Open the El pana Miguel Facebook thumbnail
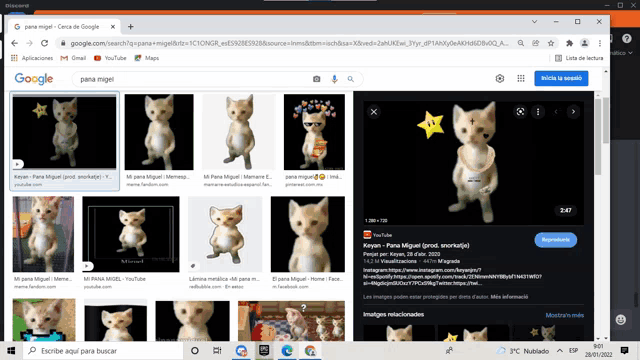This screenshot has height=360, width=640. click(308, 234)
